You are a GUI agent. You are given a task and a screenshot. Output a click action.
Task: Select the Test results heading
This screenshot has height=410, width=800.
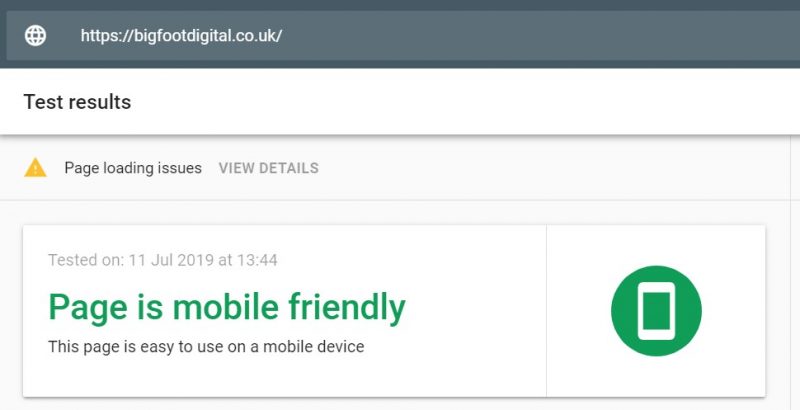point(77,102)
